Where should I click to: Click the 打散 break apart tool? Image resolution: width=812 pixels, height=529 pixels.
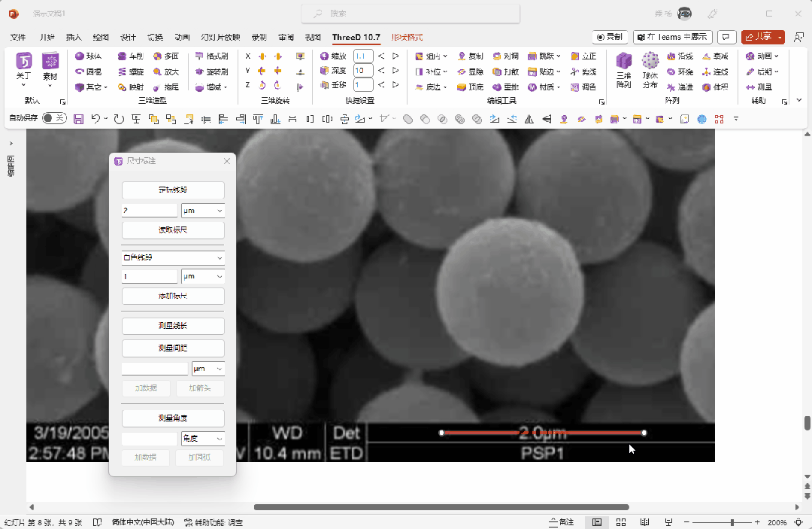coord(505,71)
